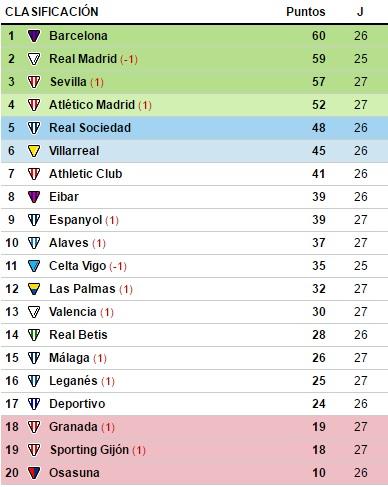Image resolution: width=388 pixels, height=487 pixels.
Task: Click Real Betis green striped shield icon
Action: tap(34, 335)
